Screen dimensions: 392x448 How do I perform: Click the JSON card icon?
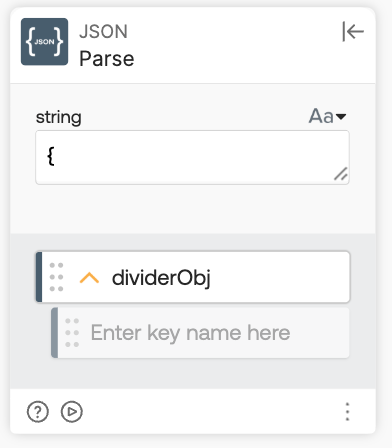[x=44, y=42]
